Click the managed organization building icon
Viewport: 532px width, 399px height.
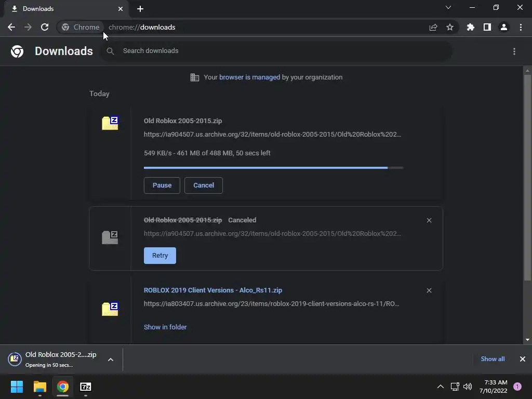tap(195, 77)
